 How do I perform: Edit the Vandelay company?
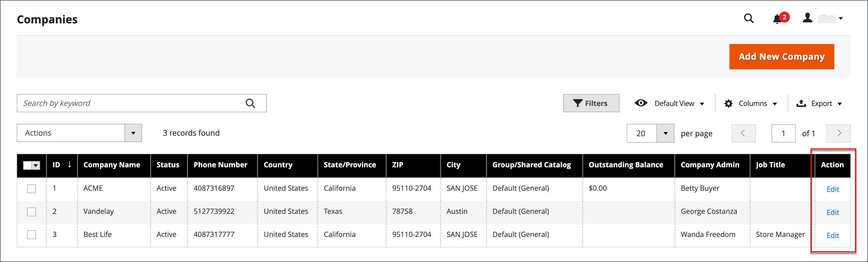[x=833, y=212]
